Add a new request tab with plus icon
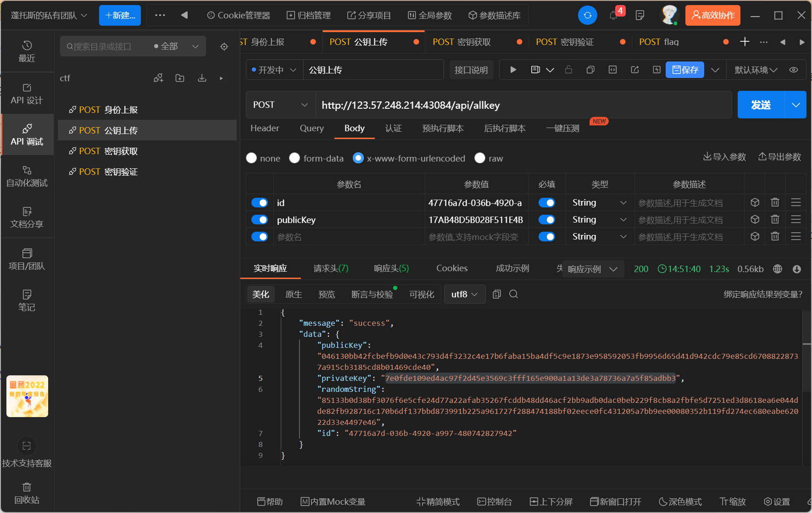The image size is (812, 513). point(745,42)
